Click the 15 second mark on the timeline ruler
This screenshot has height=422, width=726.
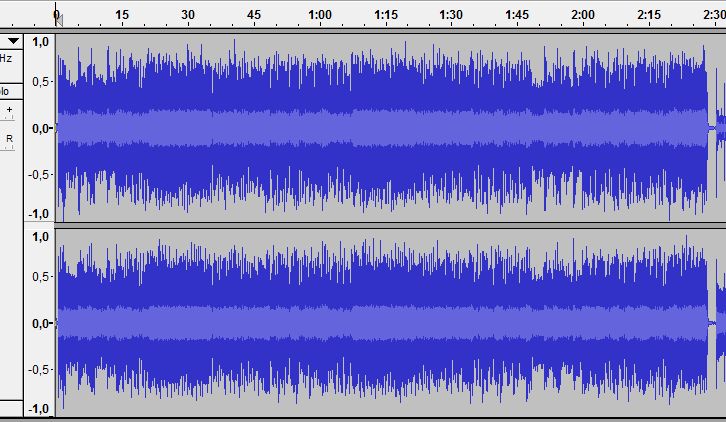tap(122, 15)
